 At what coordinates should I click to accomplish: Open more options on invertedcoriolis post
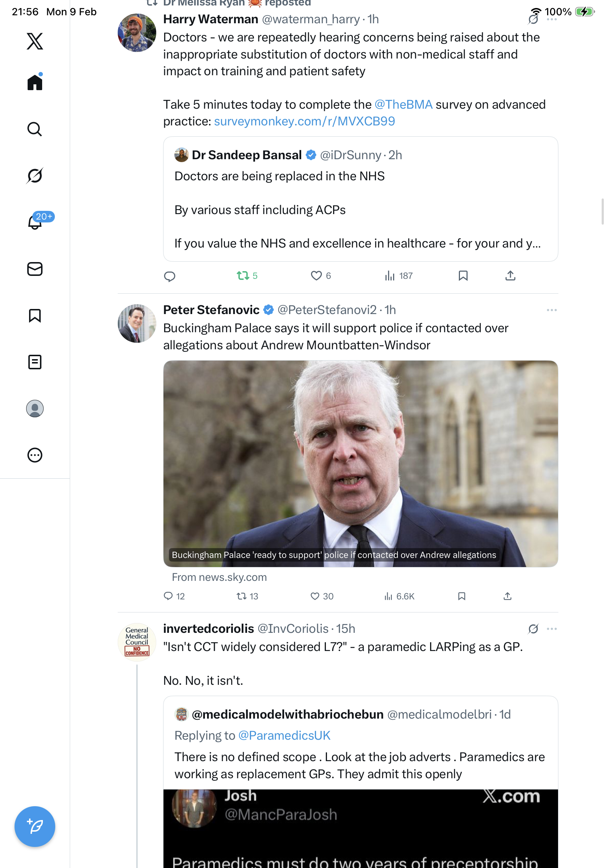tap(551, 629)
